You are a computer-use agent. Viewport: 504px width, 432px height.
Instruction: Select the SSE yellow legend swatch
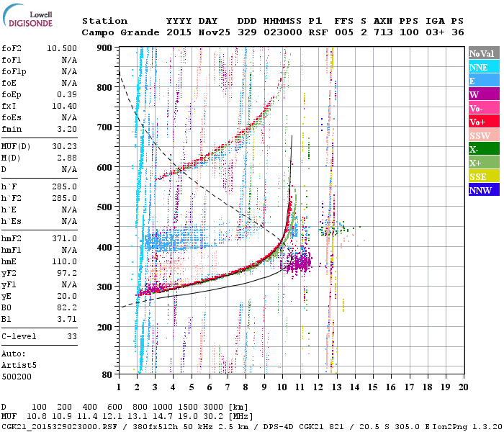click(484, 176)
